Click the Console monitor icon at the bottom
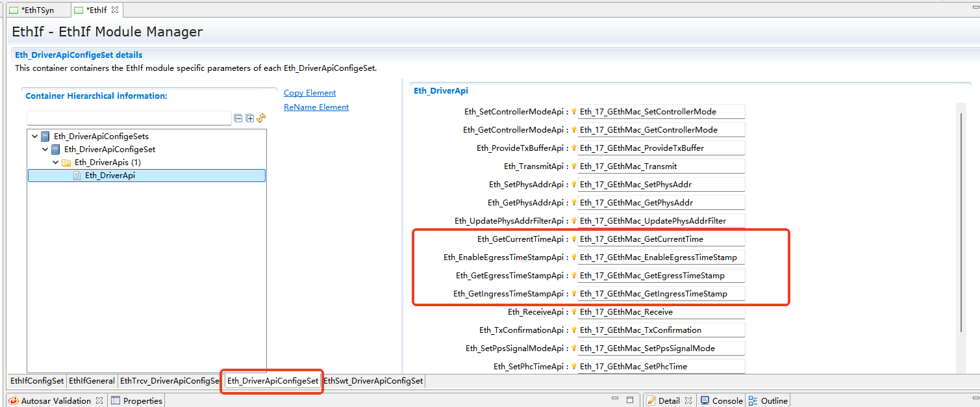Viewport: 980px width, 407px height. coord(705,400)
